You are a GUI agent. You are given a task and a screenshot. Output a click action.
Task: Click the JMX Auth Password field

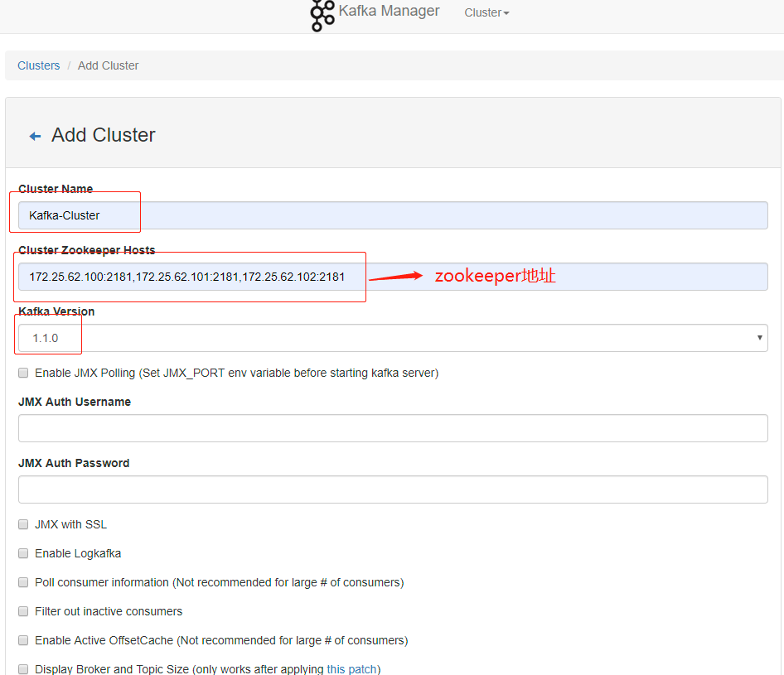point(392,489)
